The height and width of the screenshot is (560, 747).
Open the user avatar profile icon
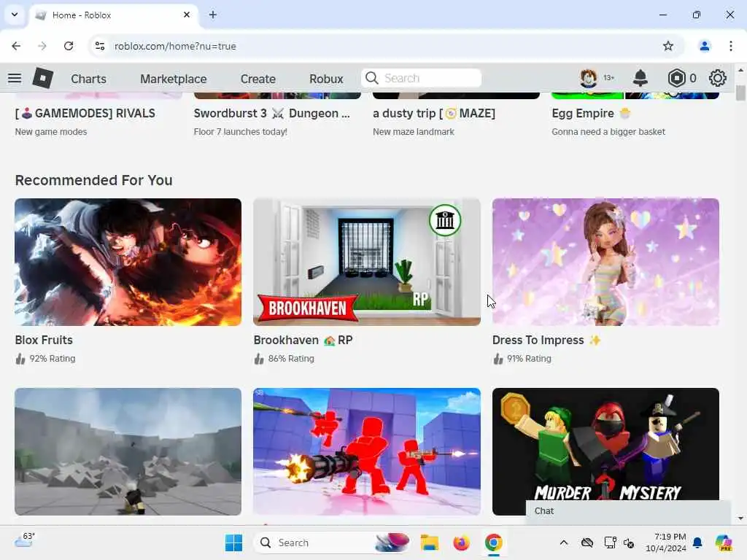coord(589,77)
